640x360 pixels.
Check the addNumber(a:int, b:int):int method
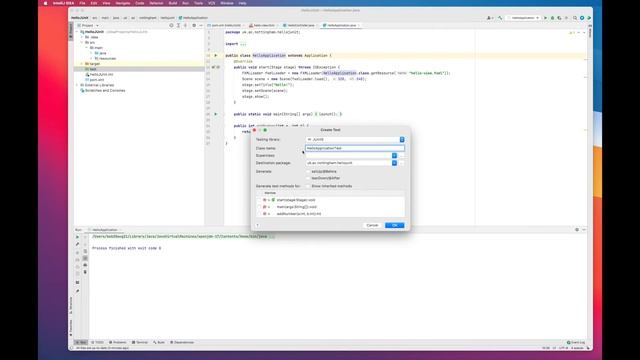click(259, 214)
